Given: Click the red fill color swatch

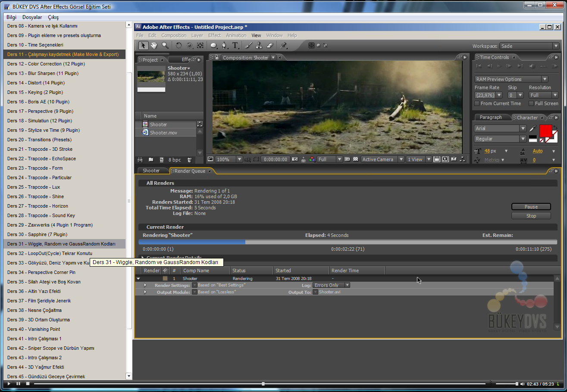Looking at the screenshot, I should click(545, 131).
